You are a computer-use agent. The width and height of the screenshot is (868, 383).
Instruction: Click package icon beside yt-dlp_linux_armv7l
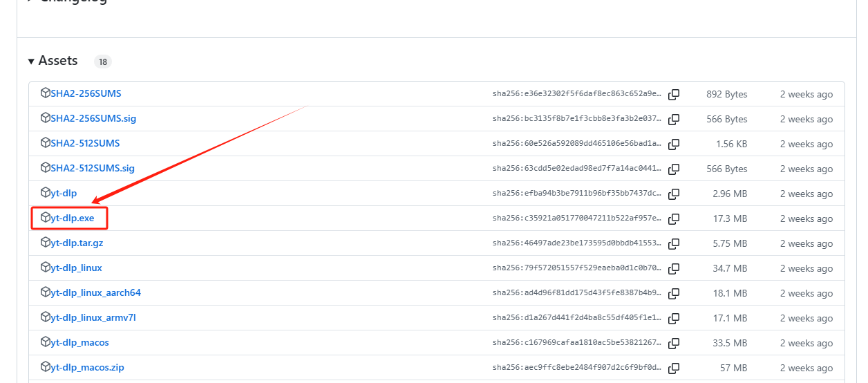point(46,317)
